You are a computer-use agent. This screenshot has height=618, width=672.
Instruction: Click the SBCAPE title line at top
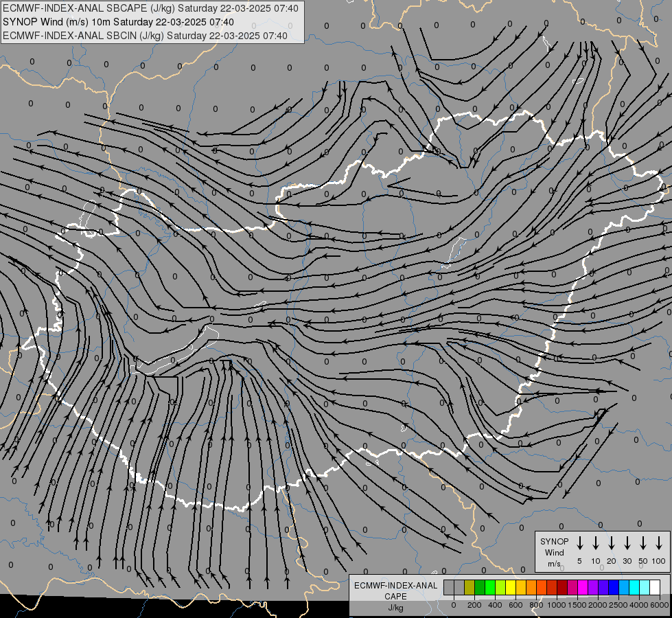click(150, 8)
